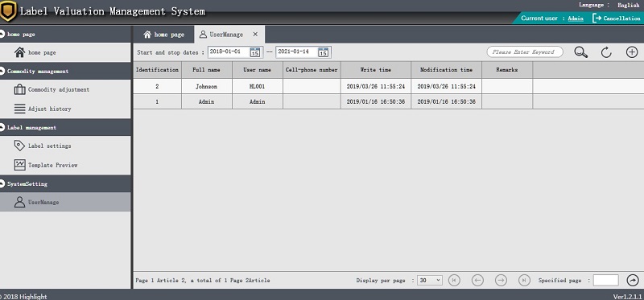
Task: Click write time 2019/01/16 16:50:36
Action: [376, 101]
